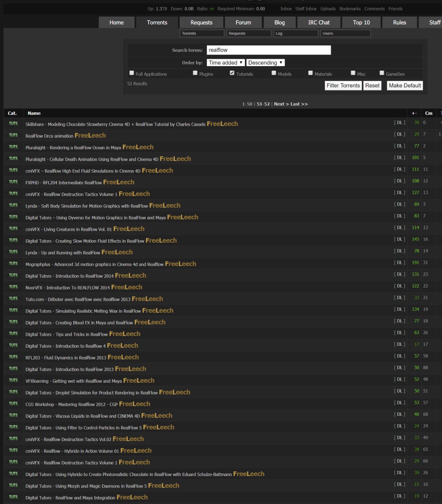
Task: Open the Rules navigation tab
Action: 399,22
